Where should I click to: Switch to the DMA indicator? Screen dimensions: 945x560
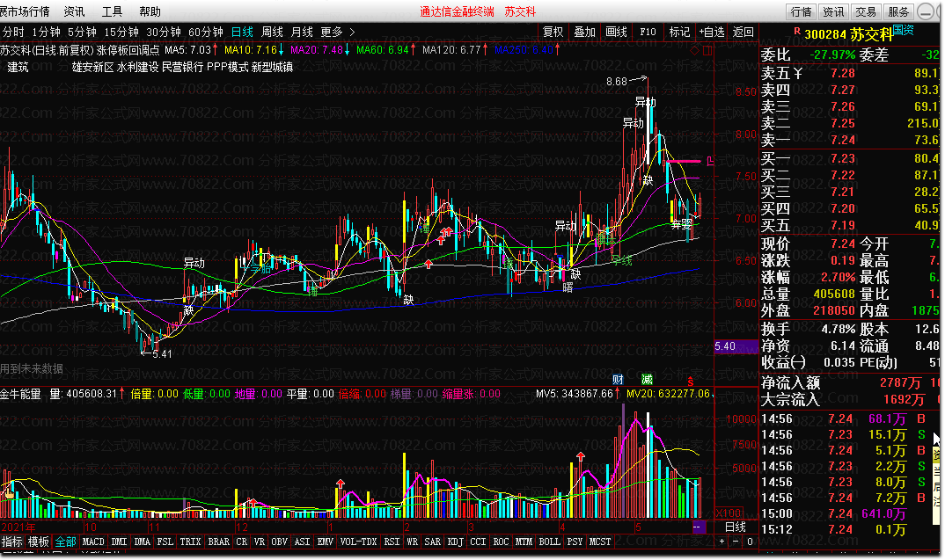(143, 542)
